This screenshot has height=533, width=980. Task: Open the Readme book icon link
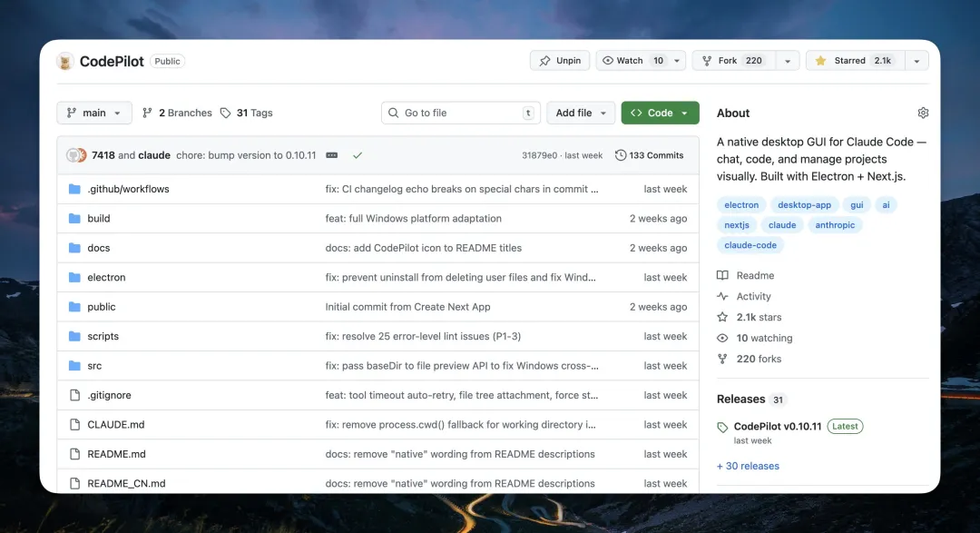point(722,275)
